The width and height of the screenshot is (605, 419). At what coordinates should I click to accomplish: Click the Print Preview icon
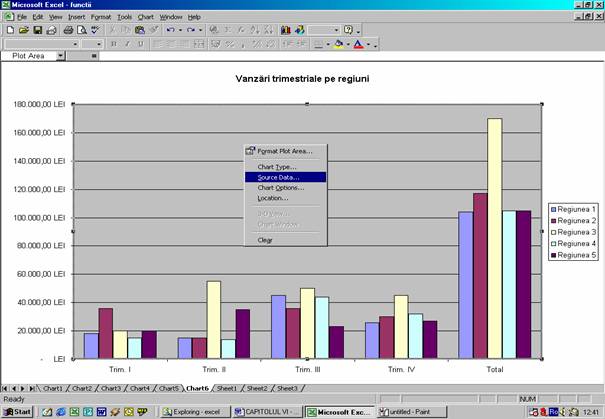point(82,30)
